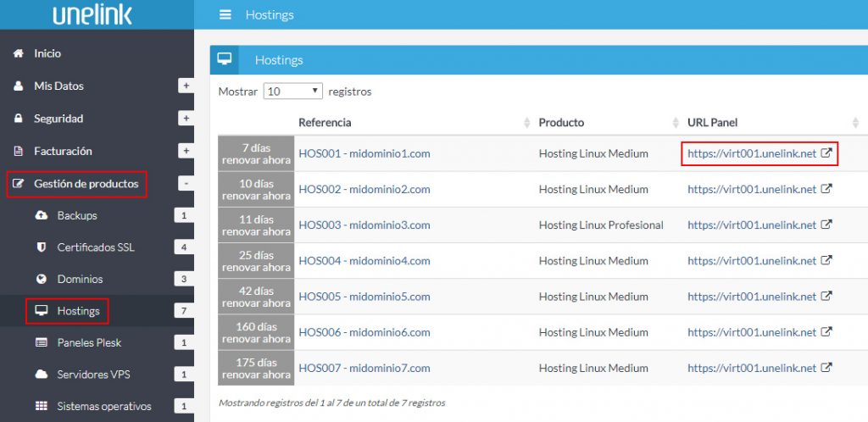
Task: Click the cloud upload icon beside Backups
Action: (x=42, y=216)
